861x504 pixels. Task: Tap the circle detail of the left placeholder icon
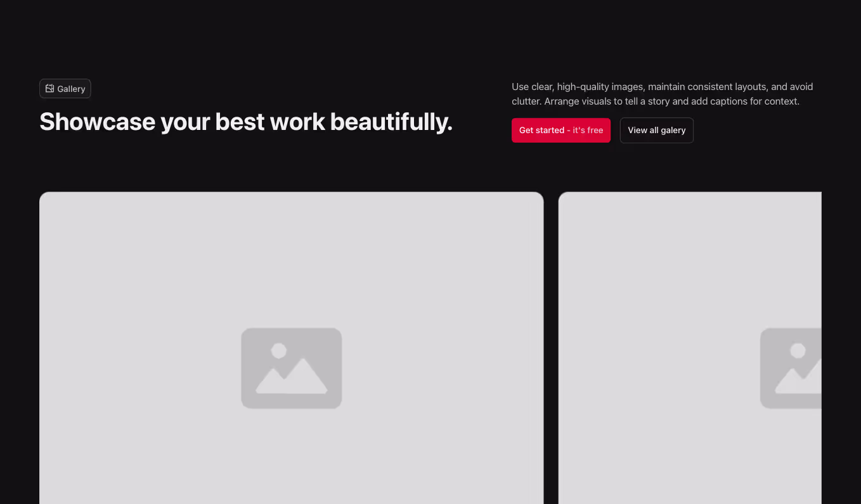279,350
